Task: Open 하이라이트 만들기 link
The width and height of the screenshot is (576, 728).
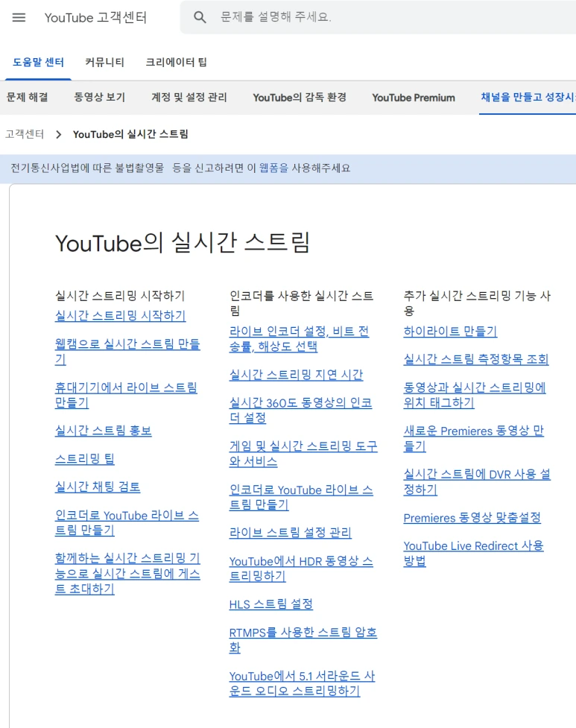Action: (x=450, y=331)
